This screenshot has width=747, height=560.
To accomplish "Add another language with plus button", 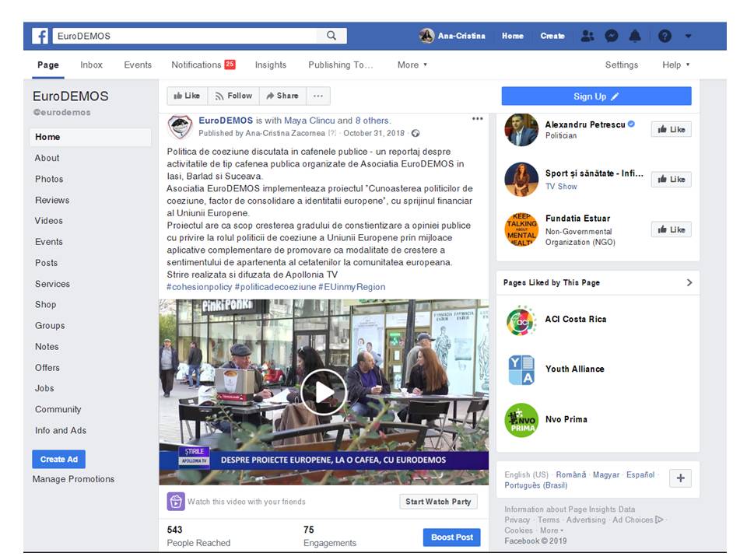I will pyautogui.click(x=680, y=478).
